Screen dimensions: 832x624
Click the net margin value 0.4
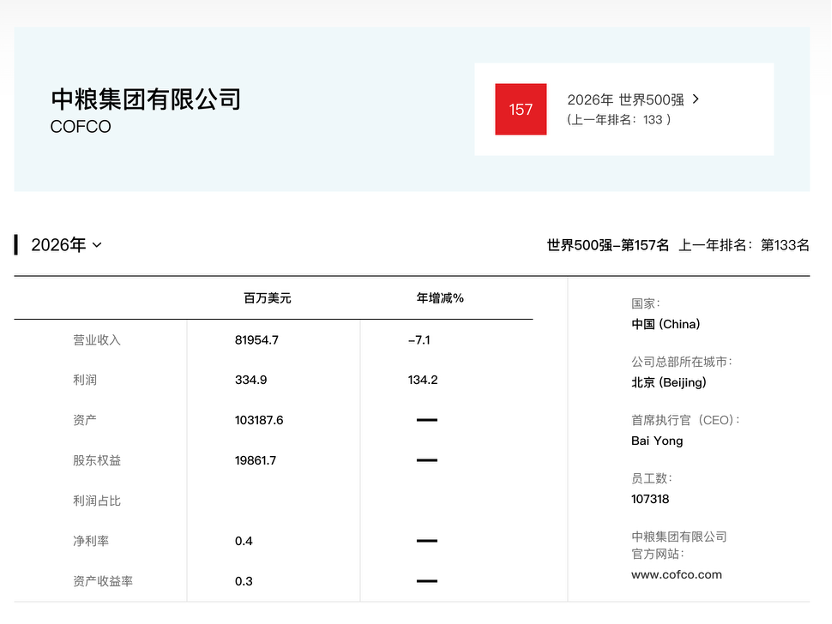tap(244, 541)
